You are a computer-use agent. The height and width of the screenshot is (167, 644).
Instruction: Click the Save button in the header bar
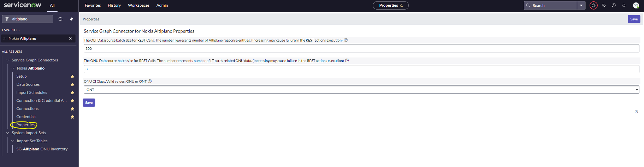point(634,19)
